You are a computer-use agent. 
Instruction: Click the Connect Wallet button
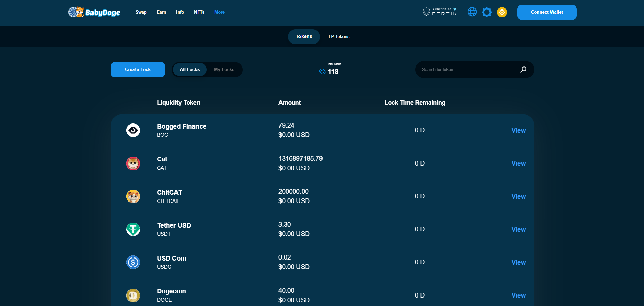[x=547, y=12]
